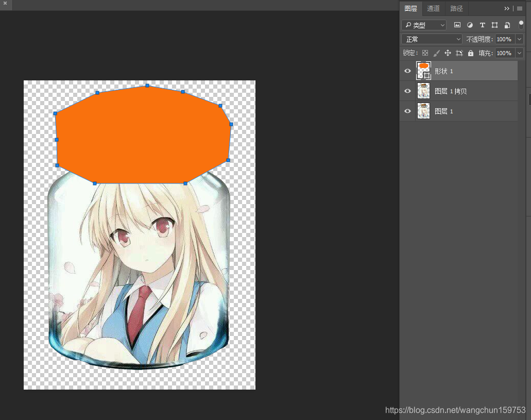Click the 填充 100% value field
The width and height of the screenshot is (531, 420).
(505, 53)
